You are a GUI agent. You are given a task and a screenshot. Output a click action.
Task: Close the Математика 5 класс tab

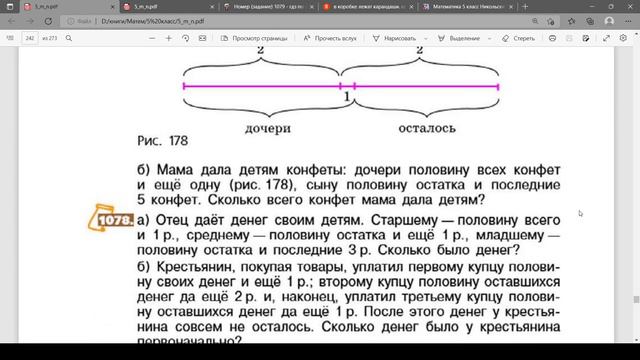point(511,7)
